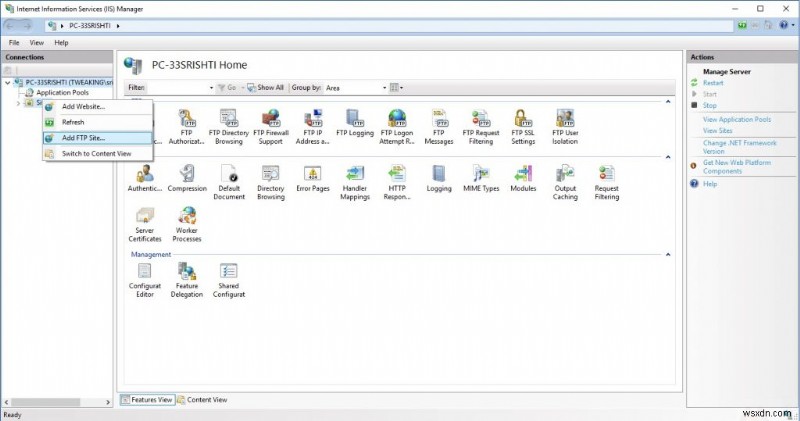Open the Shared Configuration icon

229,280
